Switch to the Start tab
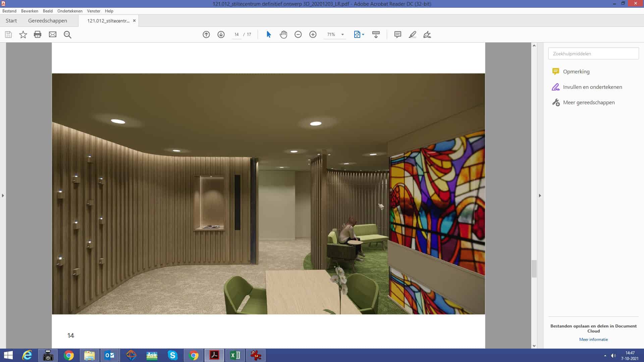 pos(11,21)
